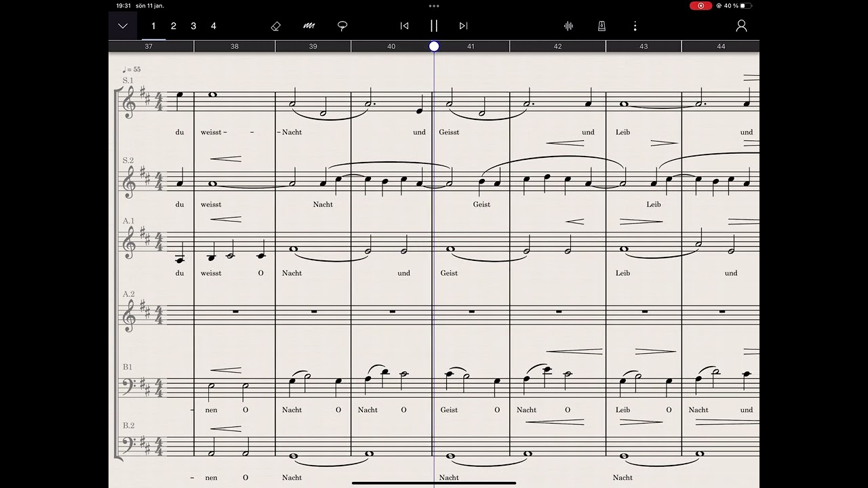Select voice tab 3

[193, 26]
